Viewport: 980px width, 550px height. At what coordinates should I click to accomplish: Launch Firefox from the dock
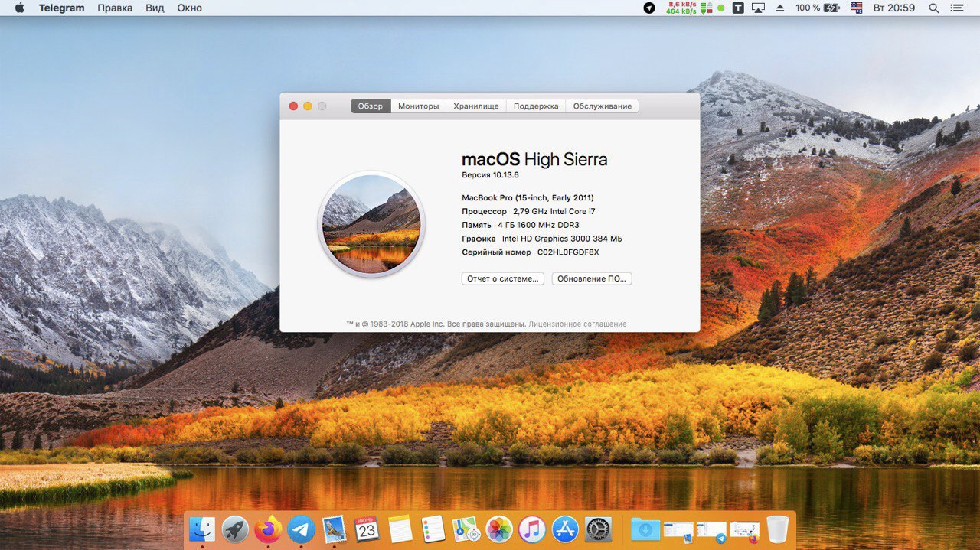coord(268,529)
